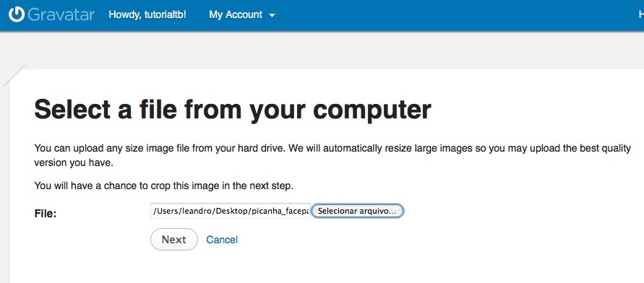Image resolution: width=644 pixels, height=283 pixels.
Task: Click the "File:" label
Action: click(x=46, y=213)
